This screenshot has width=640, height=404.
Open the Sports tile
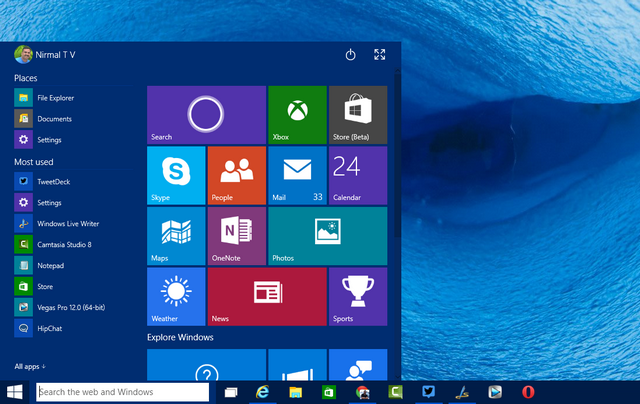[x=358, y=297]
